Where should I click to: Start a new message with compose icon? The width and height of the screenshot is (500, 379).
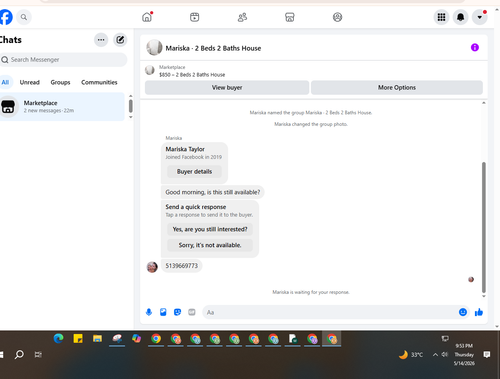pyautogui.click(x=120, y=40)
